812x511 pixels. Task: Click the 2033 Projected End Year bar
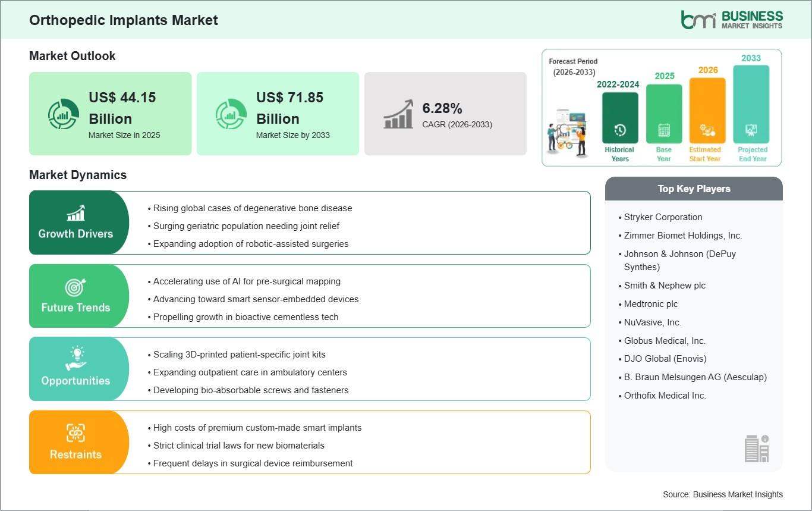coord(751,104)
